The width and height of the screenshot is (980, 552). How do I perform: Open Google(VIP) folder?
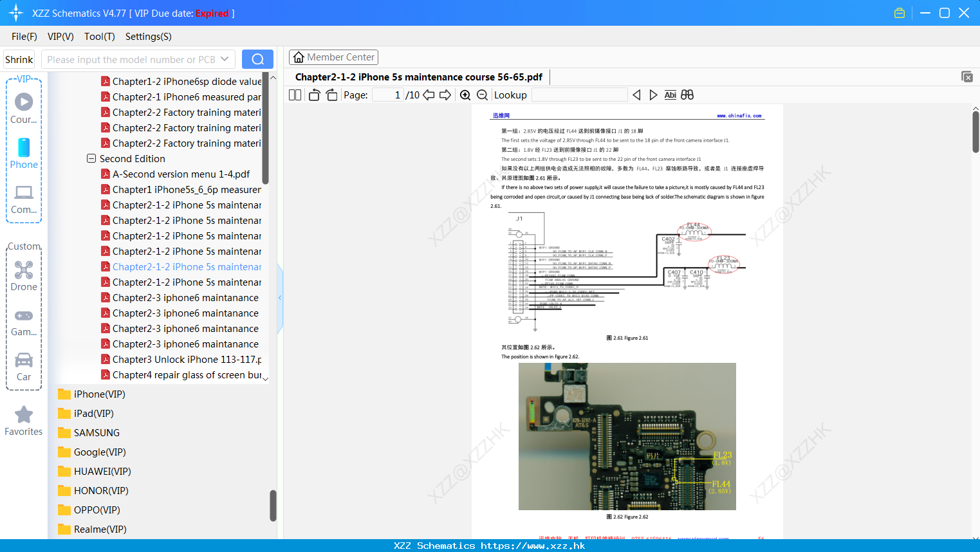coord(92,452)
